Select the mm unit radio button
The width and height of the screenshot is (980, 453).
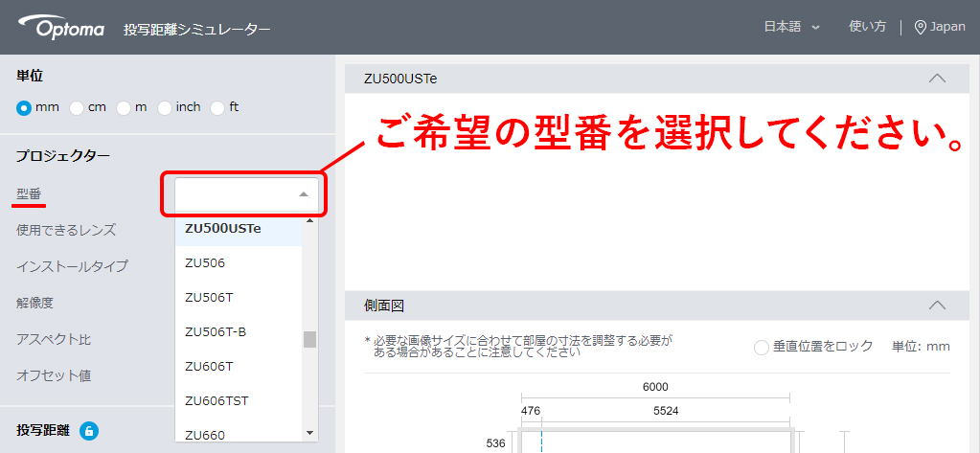(x=24, y=107)
